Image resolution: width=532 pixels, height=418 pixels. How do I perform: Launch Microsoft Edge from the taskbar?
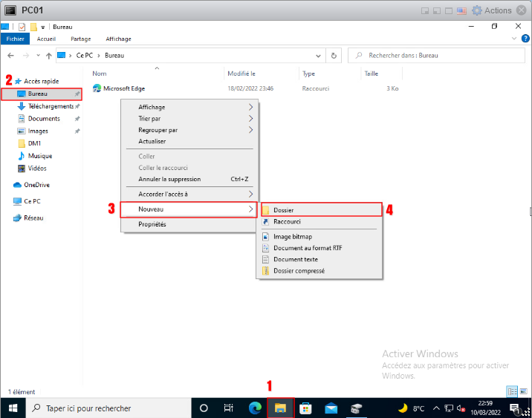point(255,408)
